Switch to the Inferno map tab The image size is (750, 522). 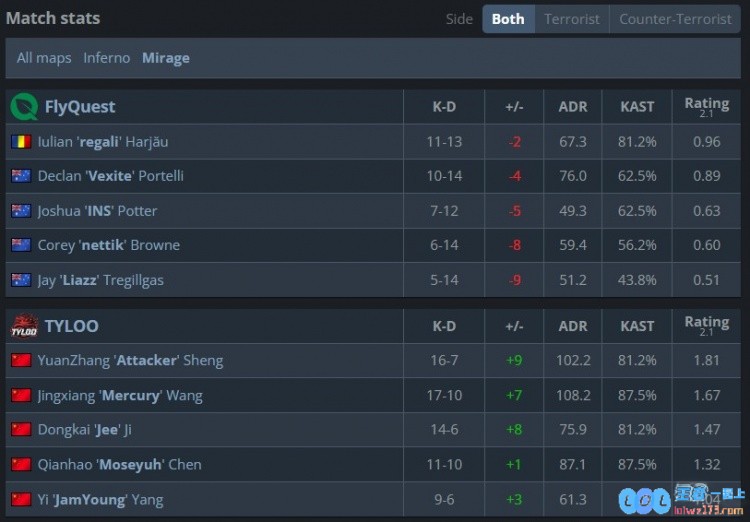(x=107, y=58)
